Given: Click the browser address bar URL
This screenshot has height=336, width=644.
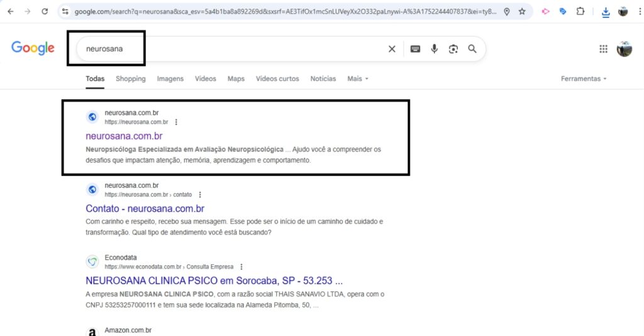Looking at the screenshot, I should click(285, 11).
